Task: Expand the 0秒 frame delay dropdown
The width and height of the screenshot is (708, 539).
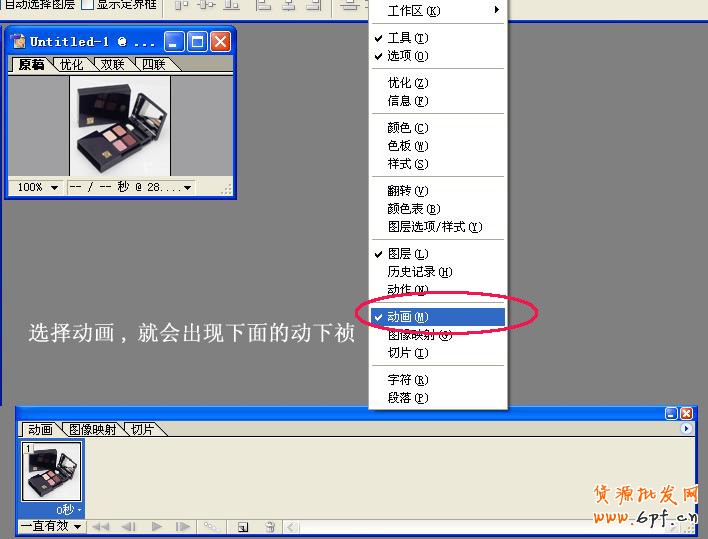Action: tap(67, 510)
